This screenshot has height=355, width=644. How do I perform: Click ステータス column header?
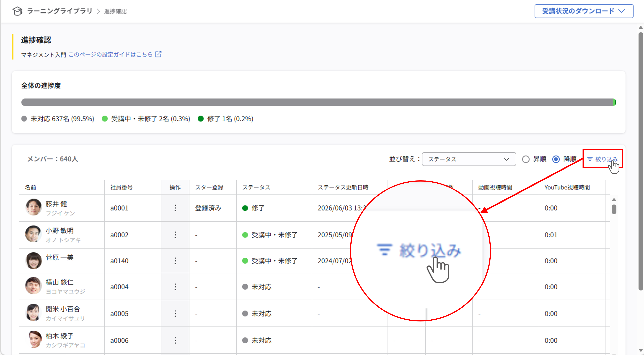click(256, 187)
